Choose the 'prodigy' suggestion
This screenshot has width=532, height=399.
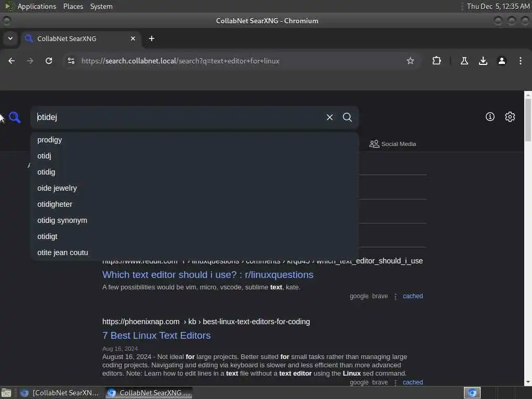(194, 140)
